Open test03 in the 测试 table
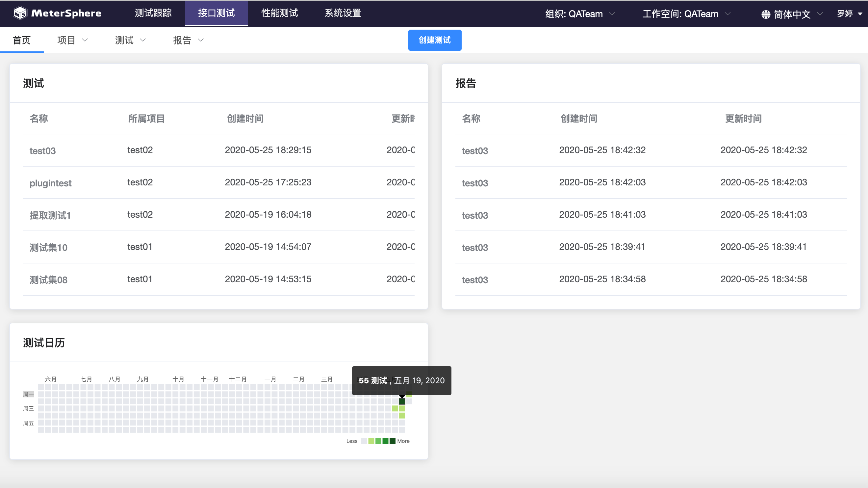Image resolution: width=868 pixels, height=488 pixels. coord(42,151)
